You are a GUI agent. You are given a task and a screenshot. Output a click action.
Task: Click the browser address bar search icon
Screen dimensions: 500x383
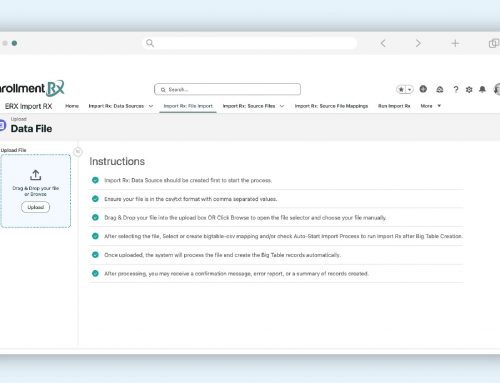coord(150,43)
